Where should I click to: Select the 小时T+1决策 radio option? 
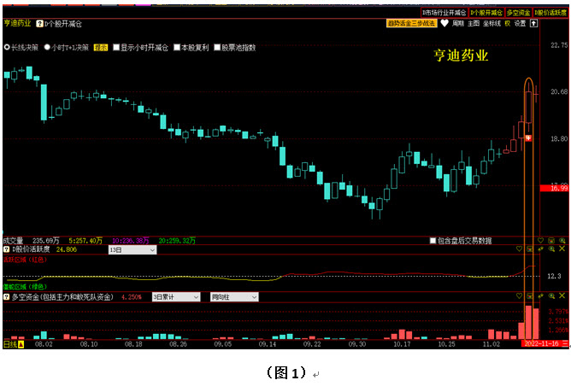click(x=49, y=48)
